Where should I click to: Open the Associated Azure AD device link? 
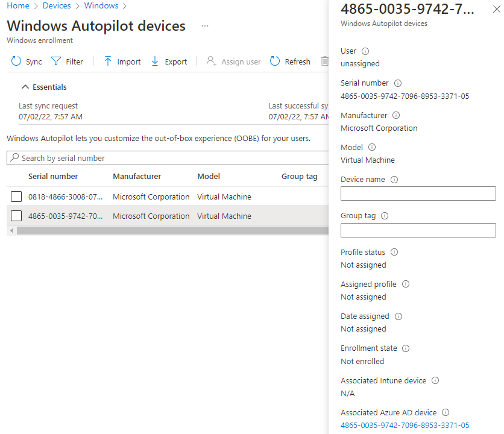coord(405,426)
